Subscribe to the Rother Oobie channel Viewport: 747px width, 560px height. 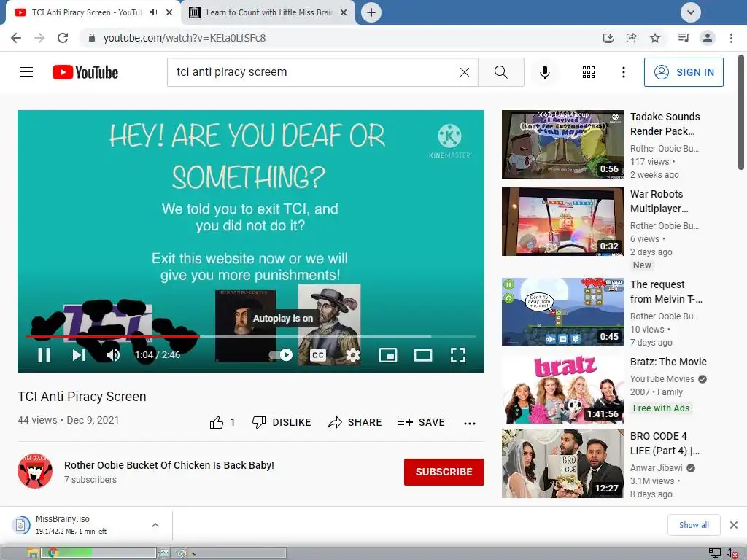pyautogui.click(x=444, y=472)
